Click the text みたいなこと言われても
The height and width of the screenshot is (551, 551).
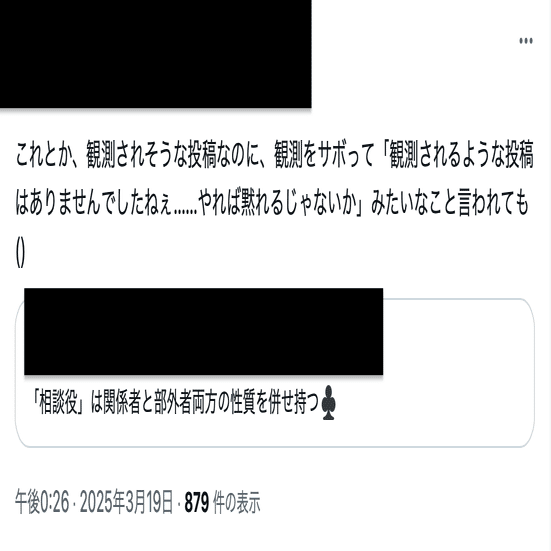click(x=450, y=203)
